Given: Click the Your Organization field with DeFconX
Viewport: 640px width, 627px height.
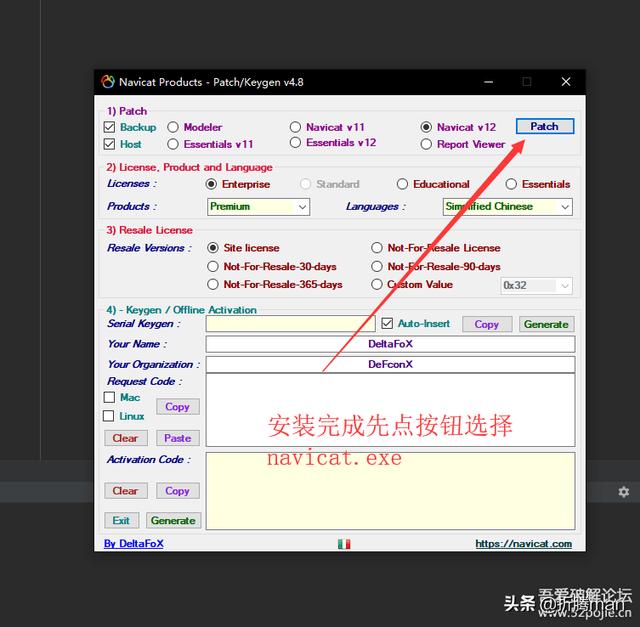Looking at the screenshot, I should coord(390,364).
